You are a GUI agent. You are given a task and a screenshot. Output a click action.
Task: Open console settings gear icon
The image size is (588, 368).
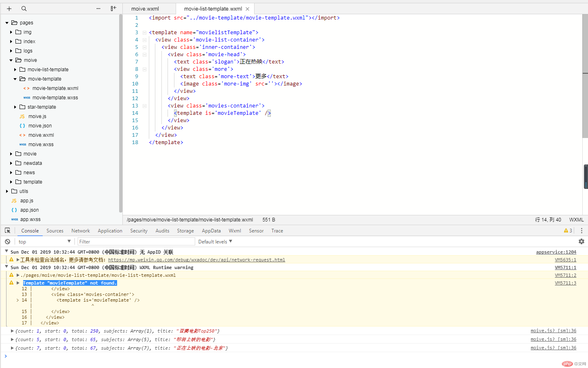tap(581, 241)
